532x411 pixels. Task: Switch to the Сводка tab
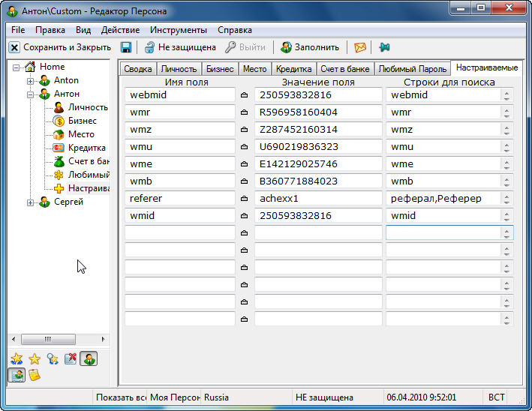138,69
